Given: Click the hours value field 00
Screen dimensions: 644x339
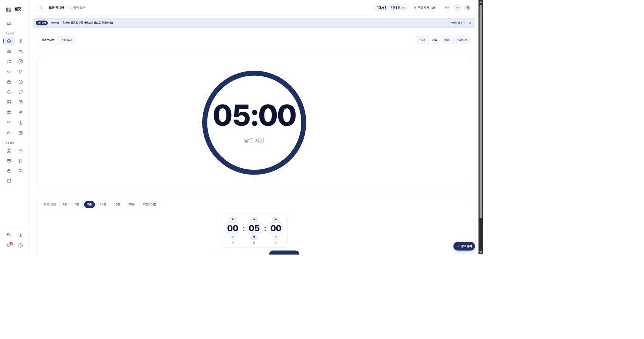Looking at the screenshot, I should click(233, 228).
